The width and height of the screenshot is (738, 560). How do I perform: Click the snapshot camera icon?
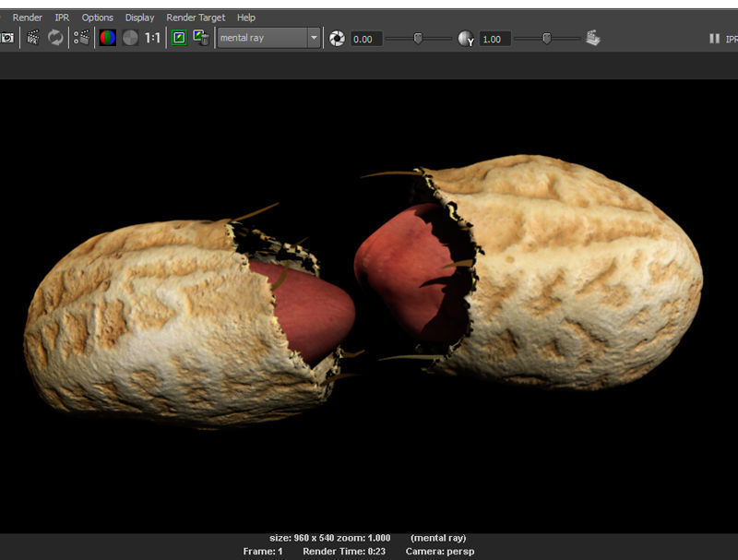[7, 38]
